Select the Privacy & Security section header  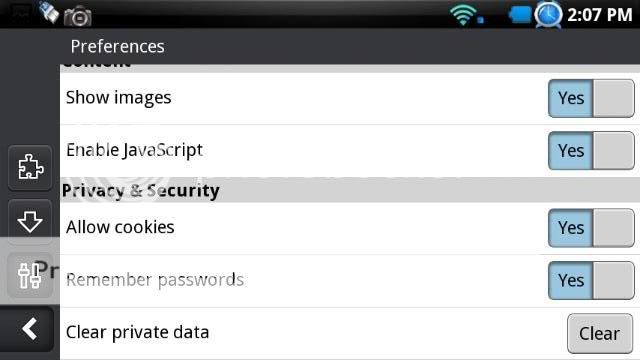click(x=141, y=191)
